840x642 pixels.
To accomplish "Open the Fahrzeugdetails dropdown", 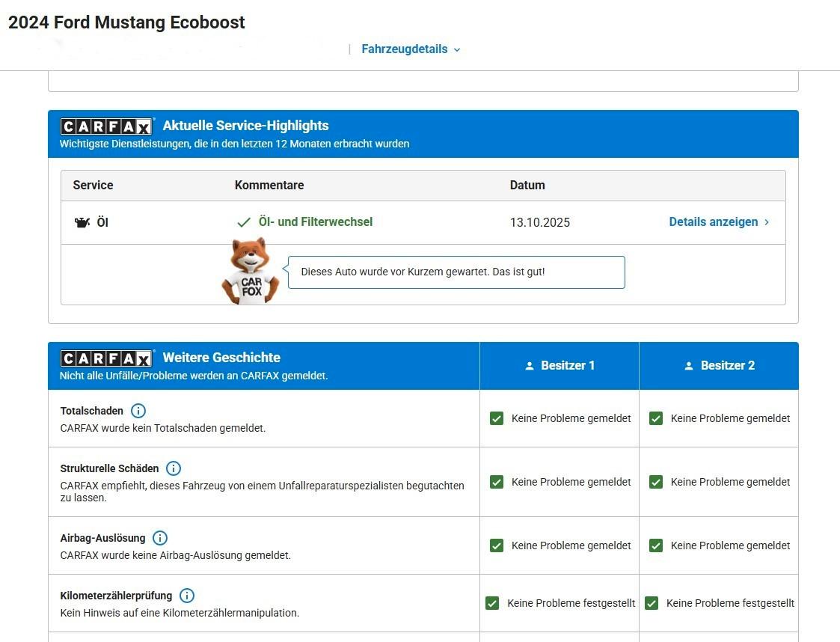I will tap(411, 49).
